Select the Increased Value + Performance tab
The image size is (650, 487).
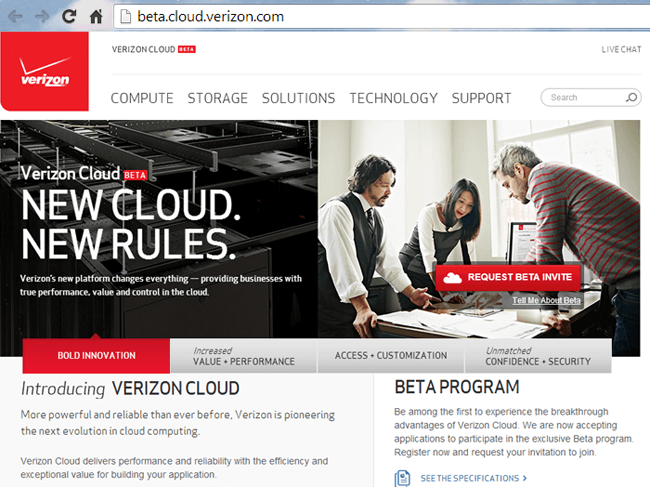tap(244, 356)
